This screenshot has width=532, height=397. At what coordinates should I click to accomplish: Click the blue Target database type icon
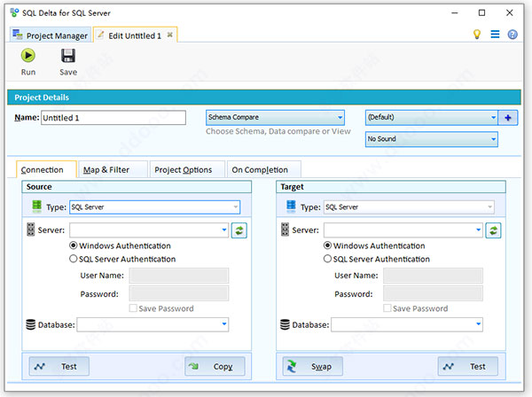tap(291, 206)
